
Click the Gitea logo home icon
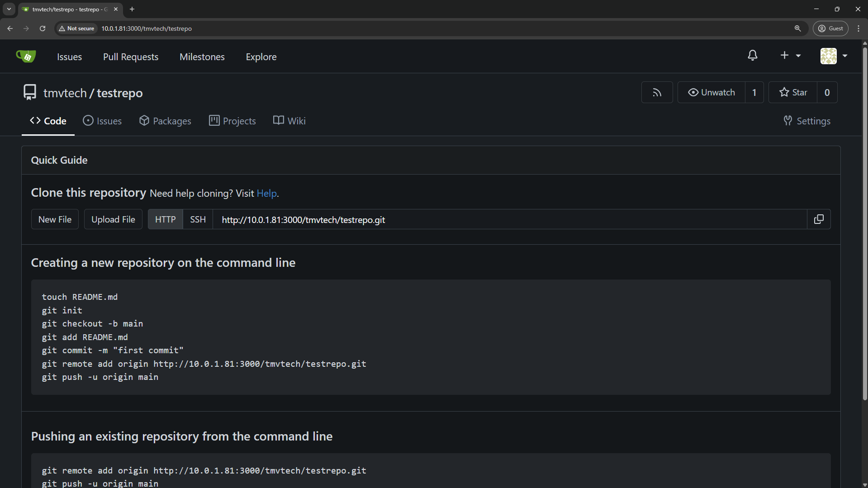[x=26, y=56]
